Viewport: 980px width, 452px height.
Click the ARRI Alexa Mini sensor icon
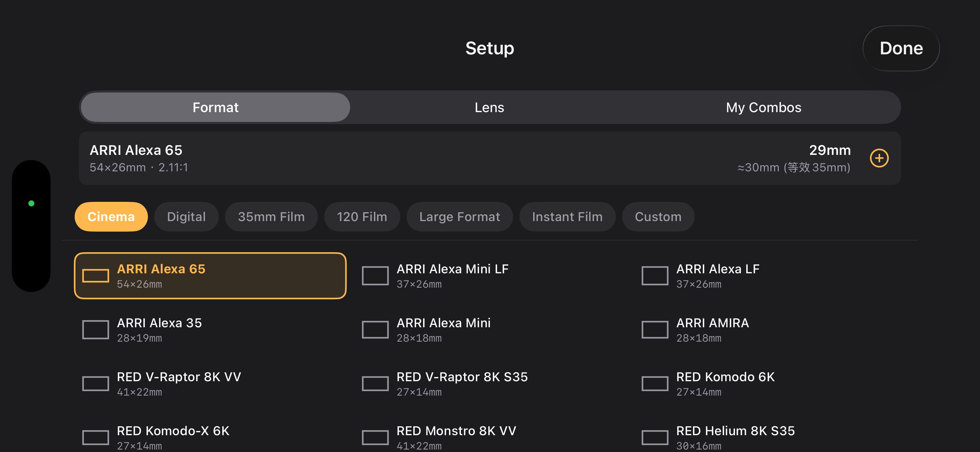tap(375, 329)
